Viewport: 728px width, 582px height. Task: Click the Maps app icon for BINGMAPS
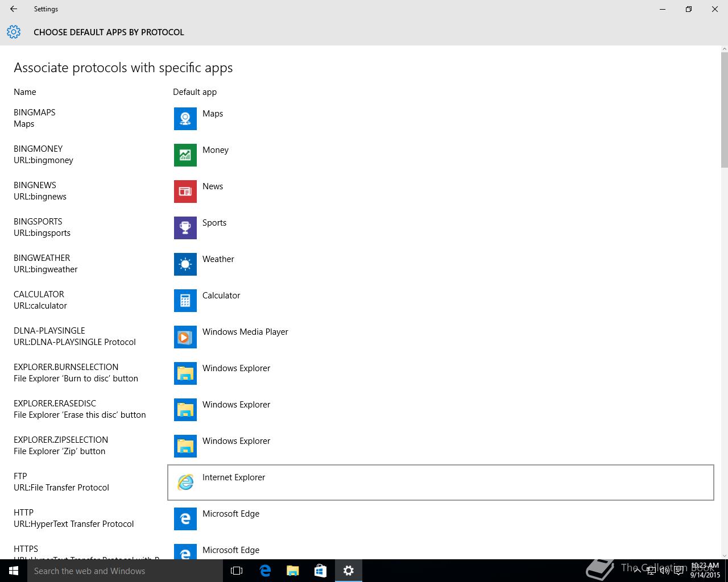(x=185, y=119)
